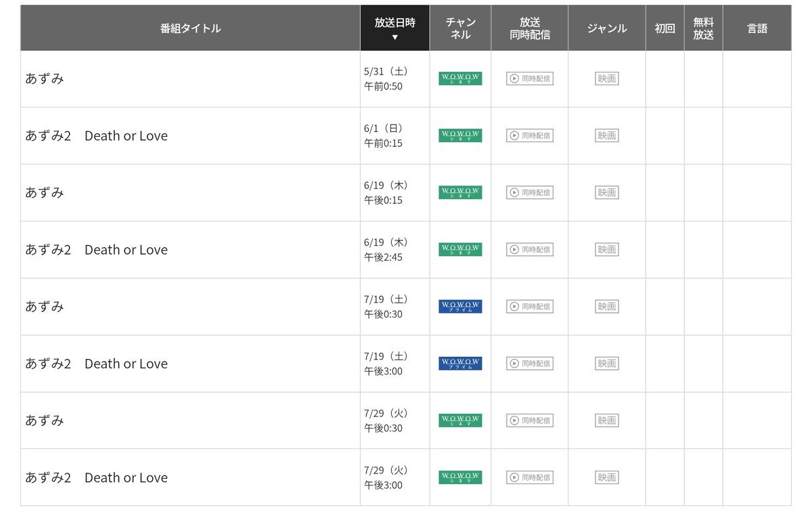812x516 pixels.
Task: Click WOWOW Cinema logo for 6/19 午後0:15
Action: [460, 192]
